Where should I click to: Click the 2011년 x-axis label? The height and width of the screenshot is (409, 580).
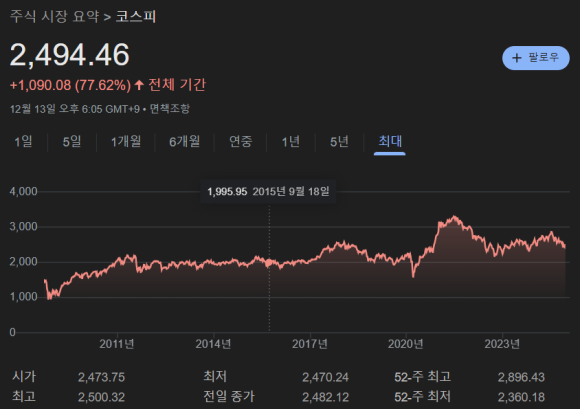(x=117, y=344)
